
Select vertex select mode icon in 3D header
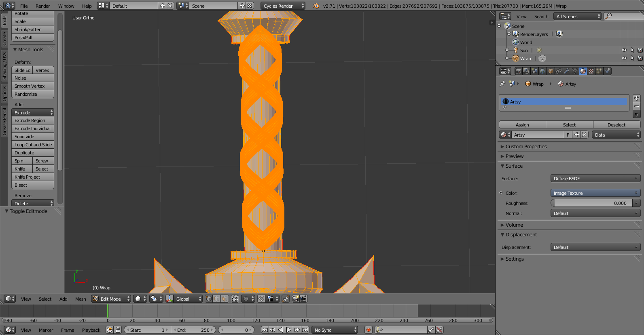(209, 299)
